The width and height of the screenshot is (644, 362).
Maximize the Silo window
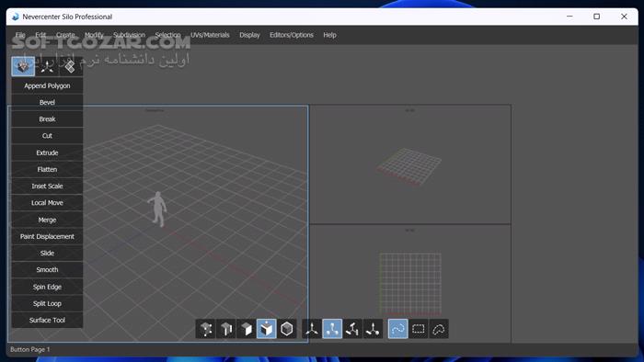click(x=597, y=17)
